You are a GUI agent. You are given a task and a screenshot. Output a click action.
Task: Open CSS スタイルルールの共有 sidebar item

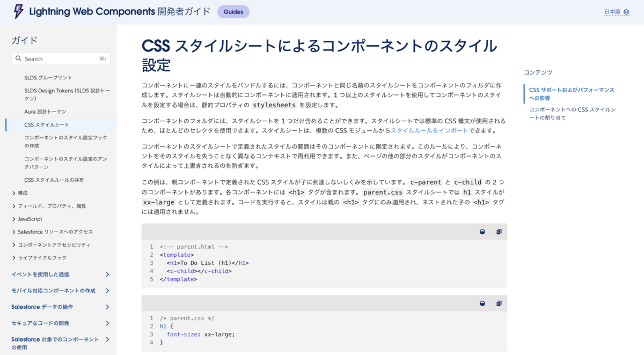54,180
